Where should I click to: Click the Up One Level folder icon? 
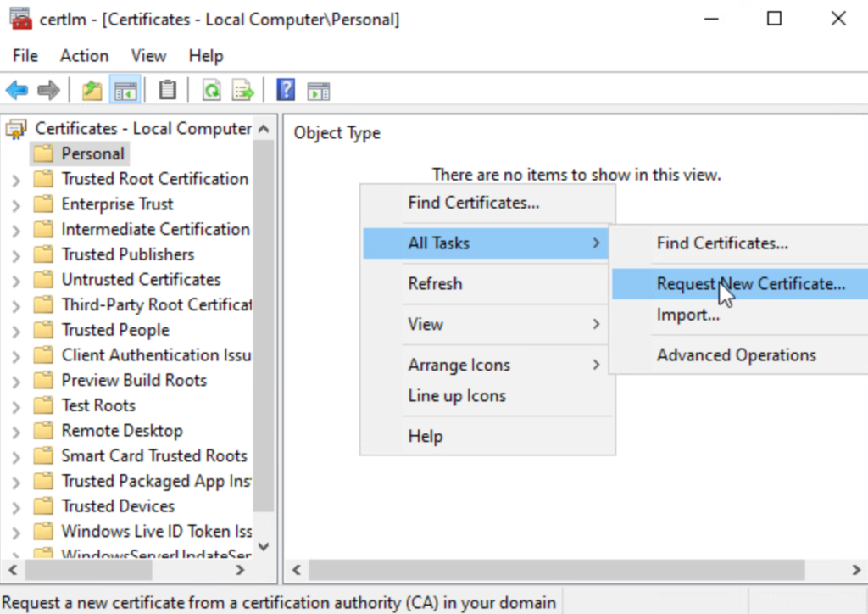(92, 90)
